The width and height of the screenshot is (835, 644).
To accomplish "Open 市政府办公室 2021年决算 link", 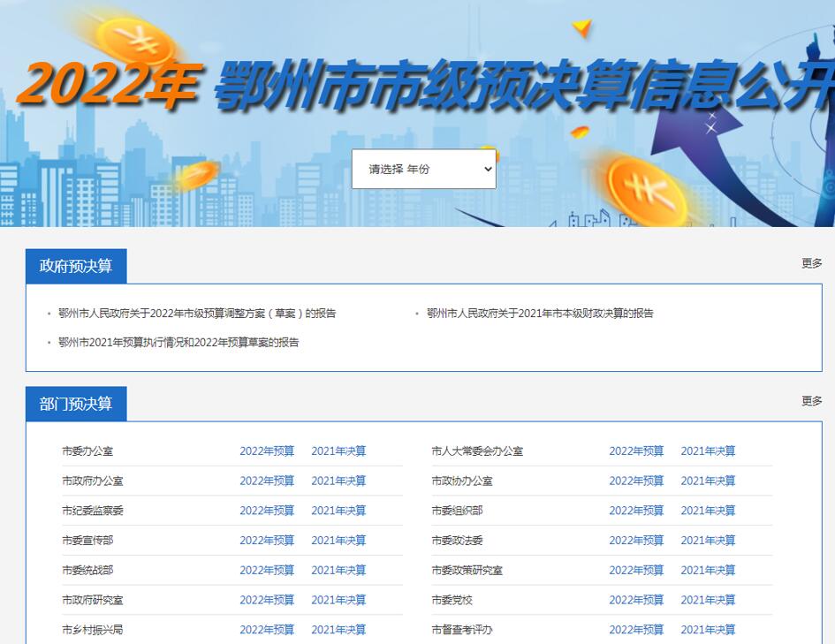I will tap(338, 481).
